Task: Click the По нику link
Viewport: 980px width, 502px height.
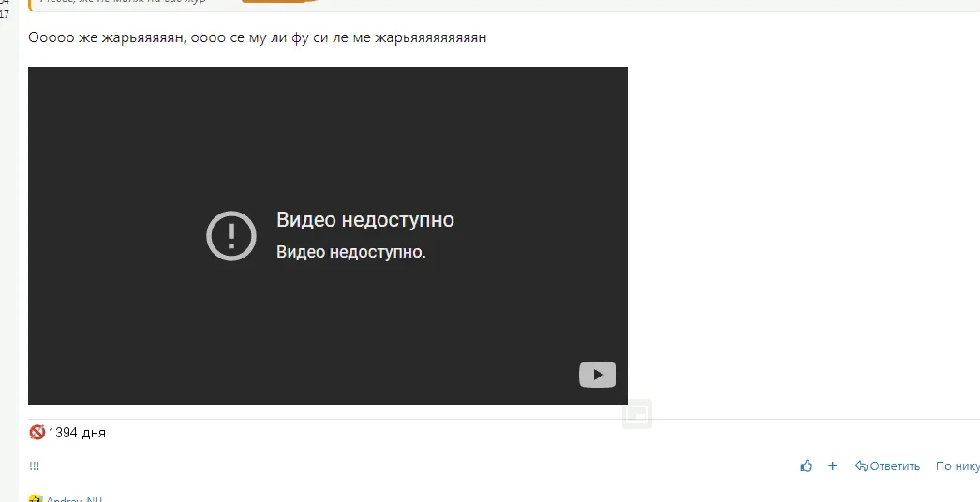Action: [958, 465]
